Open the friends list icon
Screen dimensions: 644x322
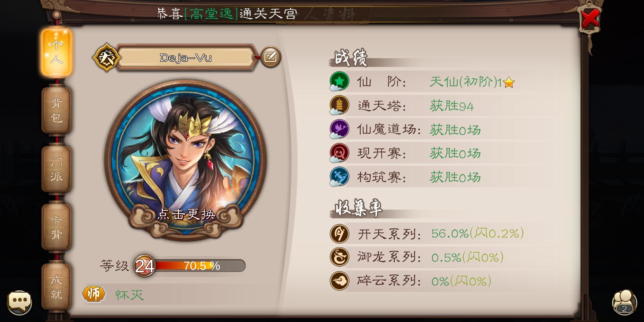point(624,302)
